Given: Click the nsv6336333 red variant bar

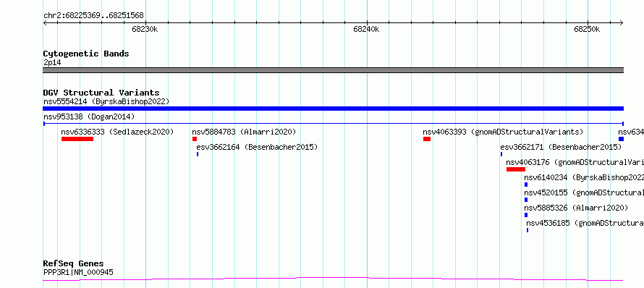Looking at the screenshot, I should point(77,139).
